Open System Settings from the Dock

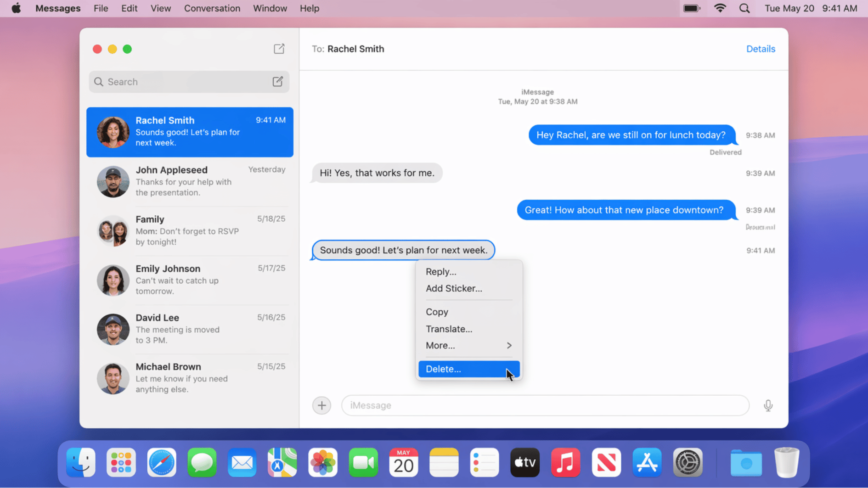(x=688, y=462)
